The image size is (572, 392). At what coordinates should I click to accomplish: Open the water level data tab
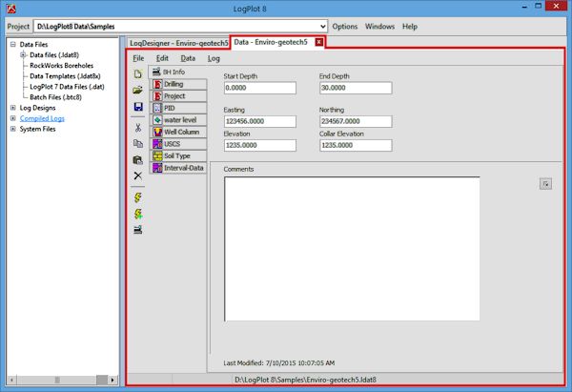[x=178, y=120]
